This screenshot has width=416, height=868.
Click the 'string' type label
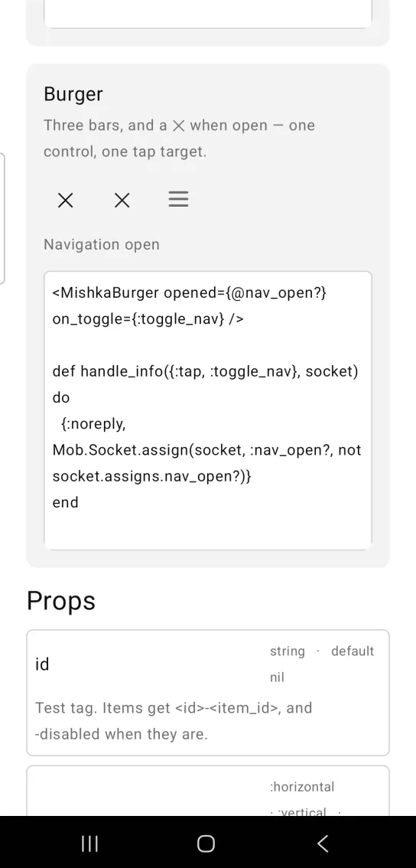[x=288, y=651]
